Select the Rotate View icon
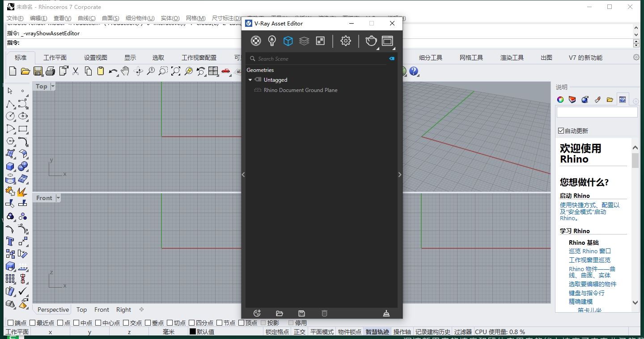 138,71
